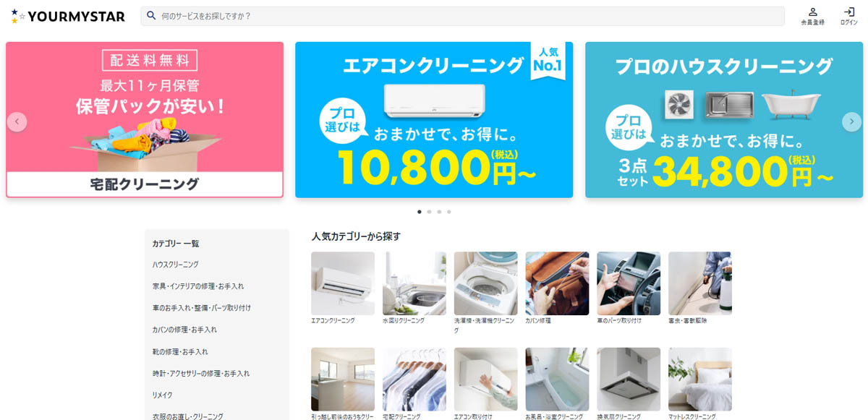
Task: Open カバンの修理・お手入れ category
Action: 184,330
